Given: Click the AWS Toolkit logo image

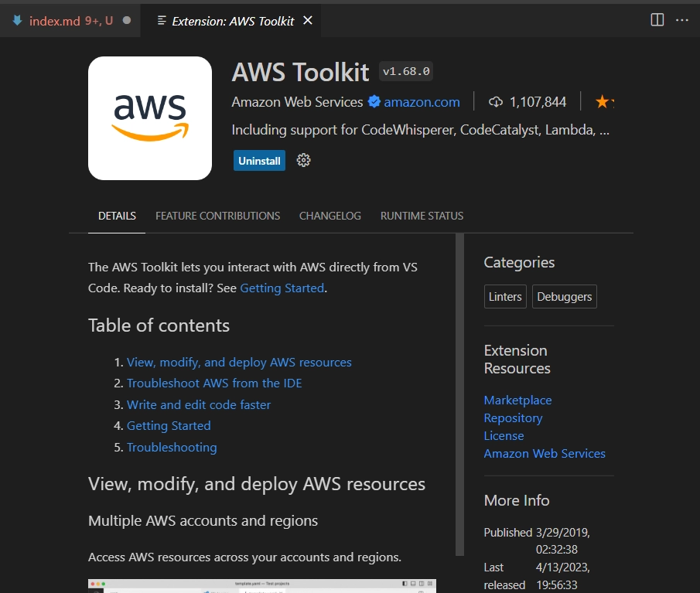Looking at the screenshot, I should (150, 118).
